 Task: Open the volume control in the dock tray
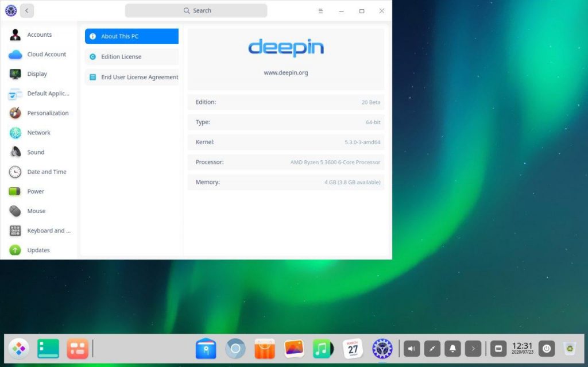pyautogui.click(x=411, y=349)
